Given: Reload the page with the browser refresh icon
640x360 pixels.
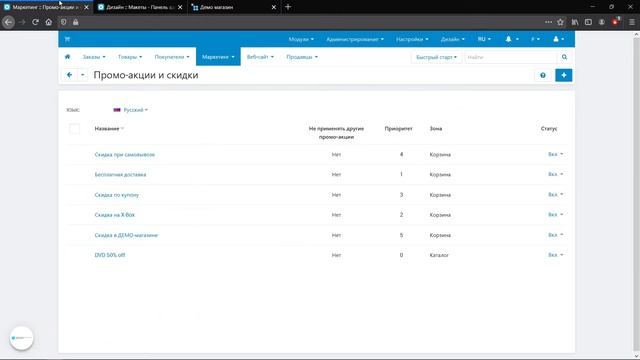Looking at the screenshot, I should click(36, 22).
